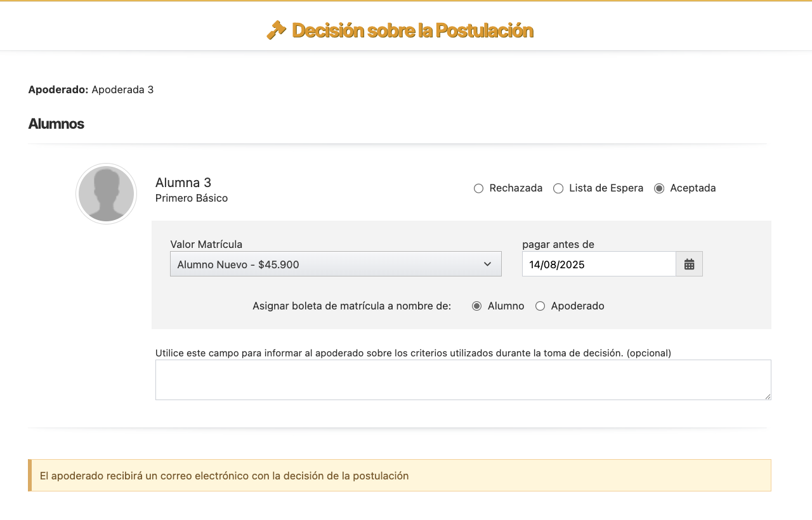The width and height of the screenshot is (812, 520).
Task: Confirm 'Aceptada' option is selected
Action: coord(658,188)
